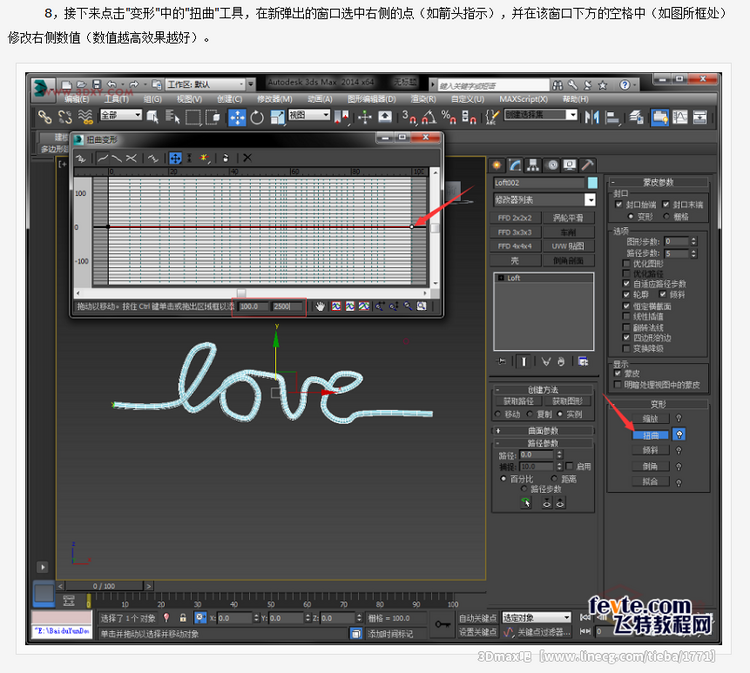Toggle the 封口末端 checkbox
This screenshot has height=673, width=750.
[x=666, y=204]
